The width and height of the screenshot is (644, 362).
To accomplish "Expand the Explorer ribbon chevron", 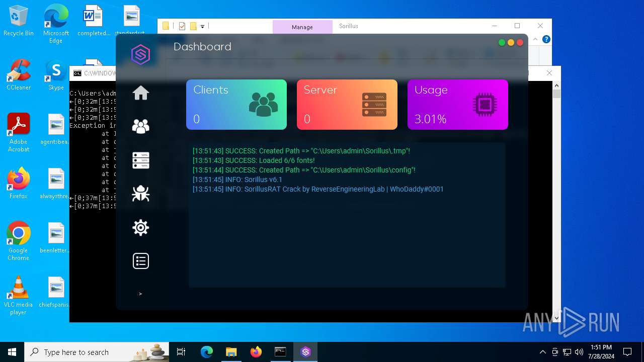I will [x=536, y=39].
